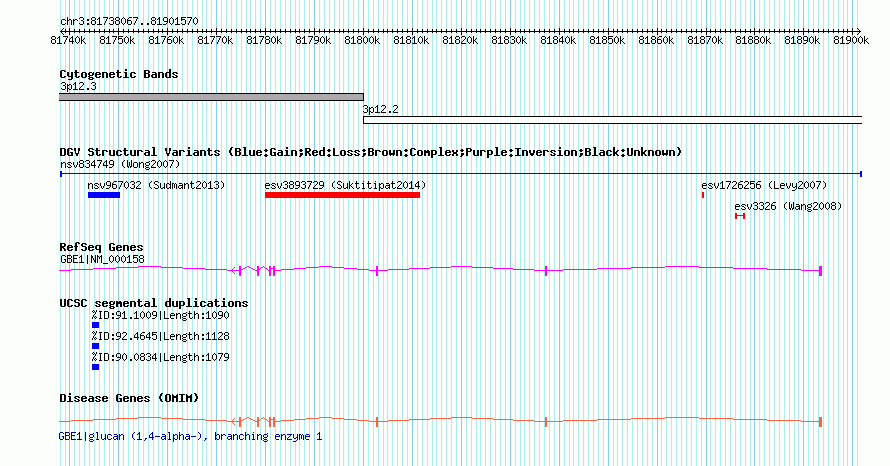Open the GBE1|NM_000158 RefSeq gene label

(x=102, y=259)
